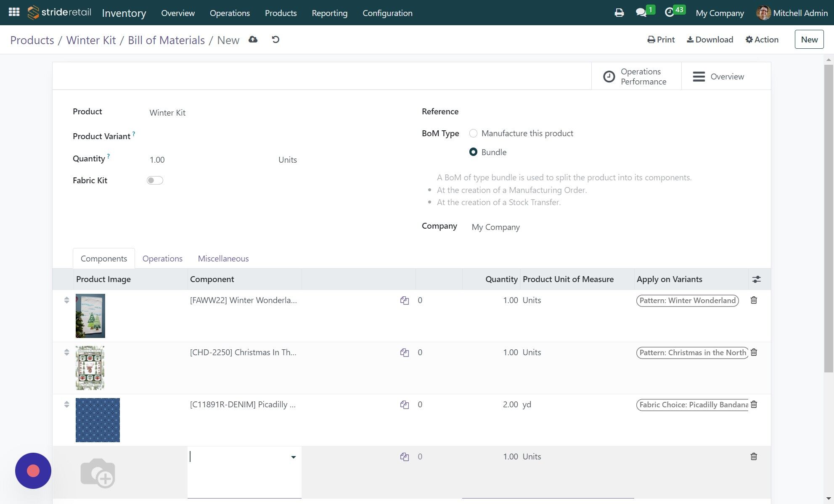Click the strideretail logo
Image resolution: width=834 pixels, height=504 pixels.
click(x=59, y=13)
